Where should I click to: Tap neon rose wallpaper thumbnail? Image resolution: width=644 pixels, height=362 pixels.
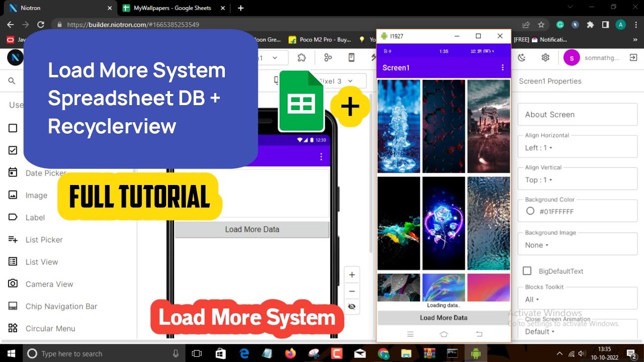point(444,223)
